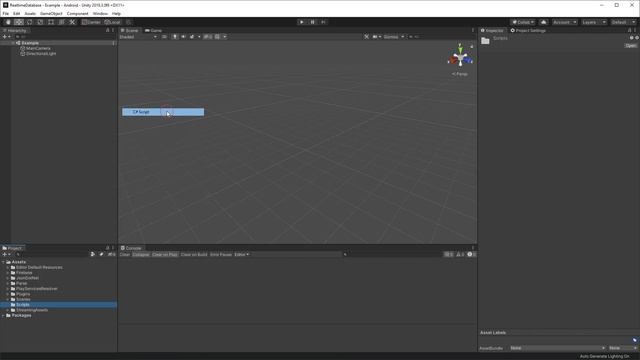Collapse the Assets folder
The image size is (640, 360).
[3, 262]
